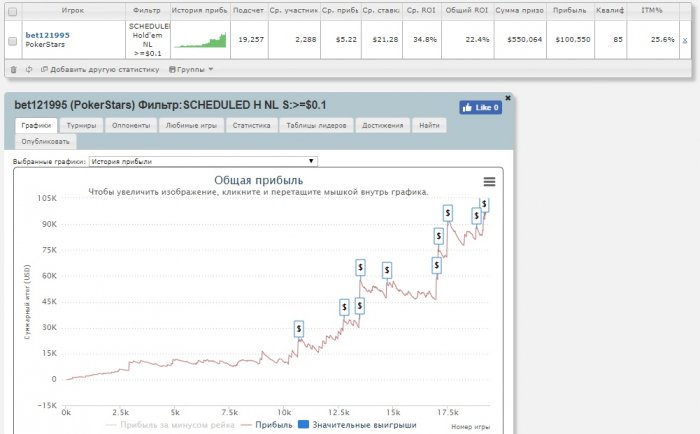The width and height of the screenshot is (700, 434).
Task: Switch to the 'Оппоненты' tab
Action: pyautogui.click(x=131, y=125)
